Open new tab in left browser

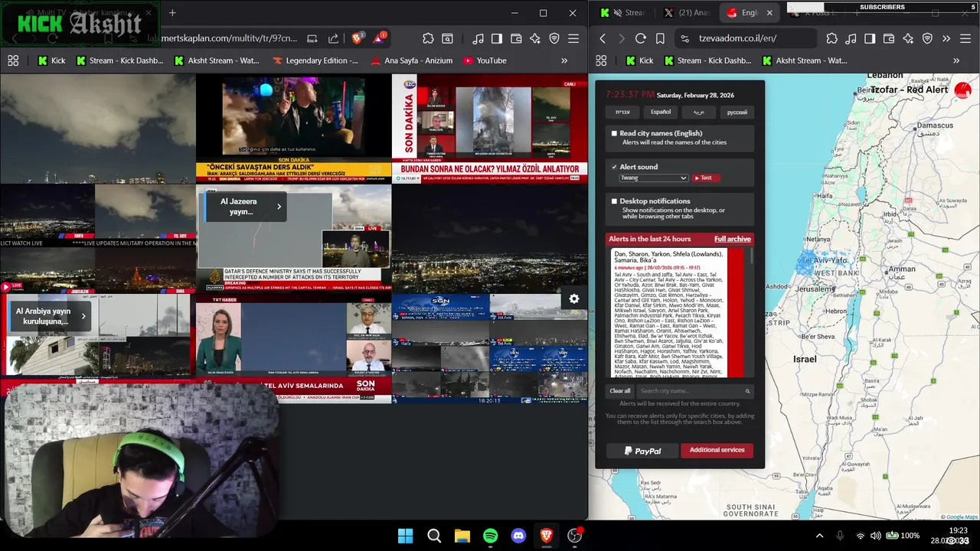click(172, 13)
